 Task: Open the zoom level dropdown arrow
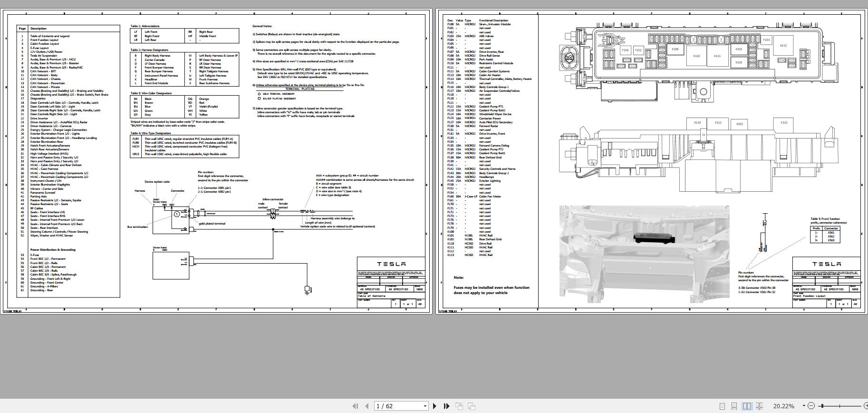click(804, 406)
